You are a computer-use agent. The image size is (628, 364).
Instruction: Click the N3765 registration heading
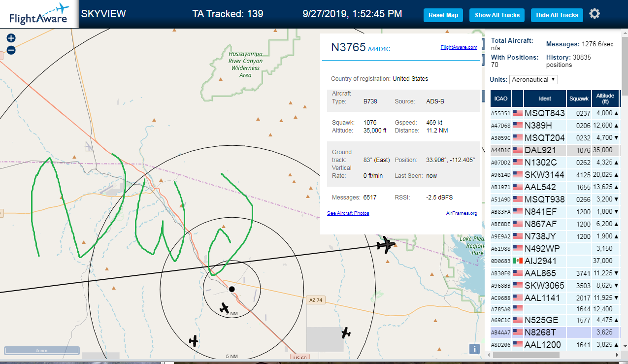[x=348, y=47]
